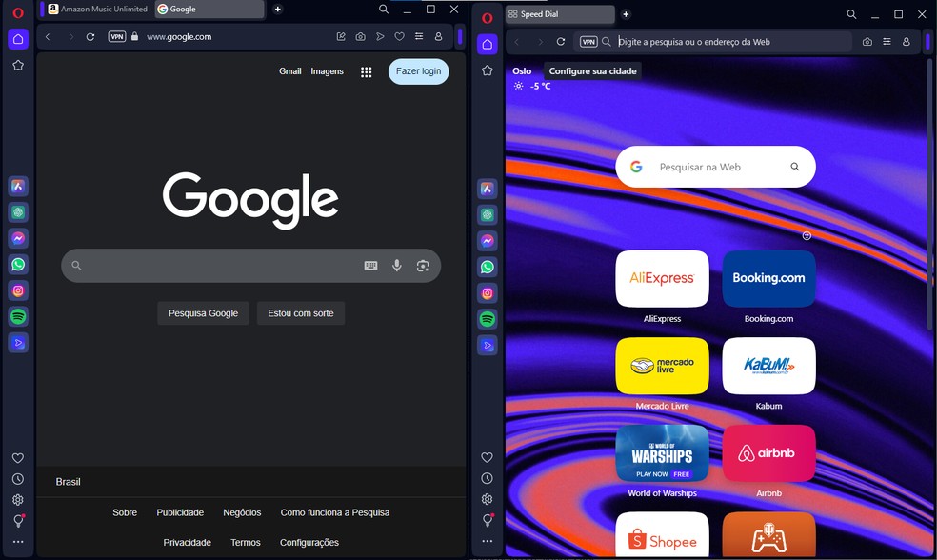Screen dimensions: 937x560
Task: Click the Opera logo in right window
Action: click(487, 18)
